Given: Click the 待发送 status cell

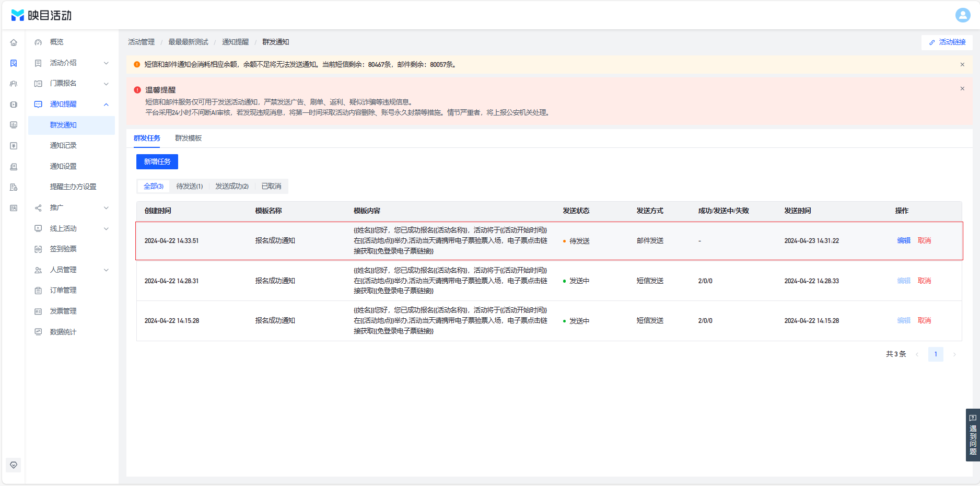Looking at the screenshot, I should point(576,241).
